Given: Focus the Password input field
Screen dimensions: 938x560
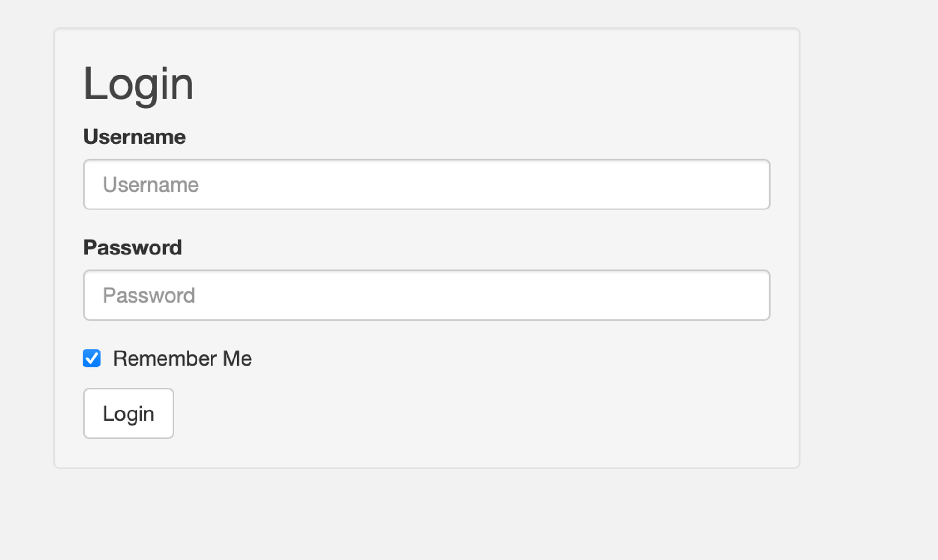Looking at the screenshot, I should (427, 295).
